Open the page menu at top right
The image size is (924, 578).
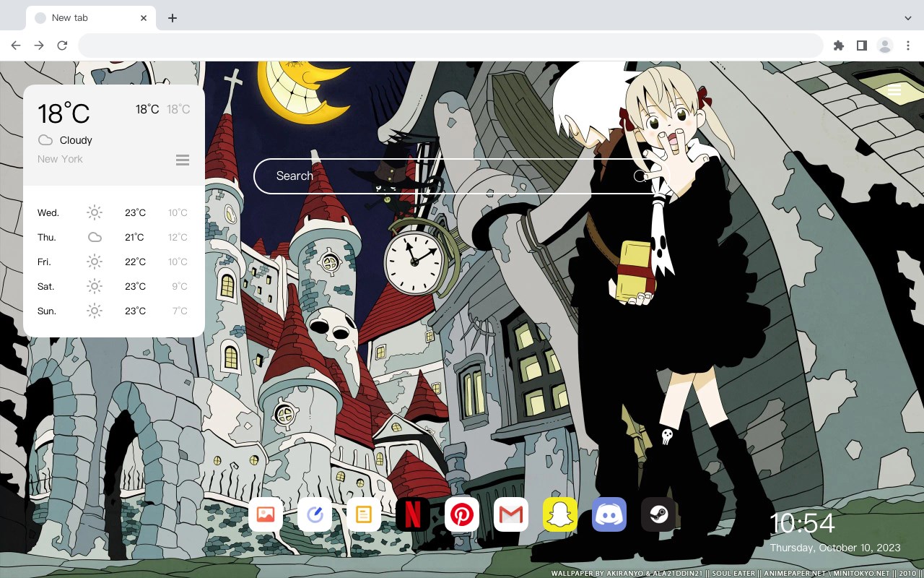pyautogui.click(x=894, y=91)
